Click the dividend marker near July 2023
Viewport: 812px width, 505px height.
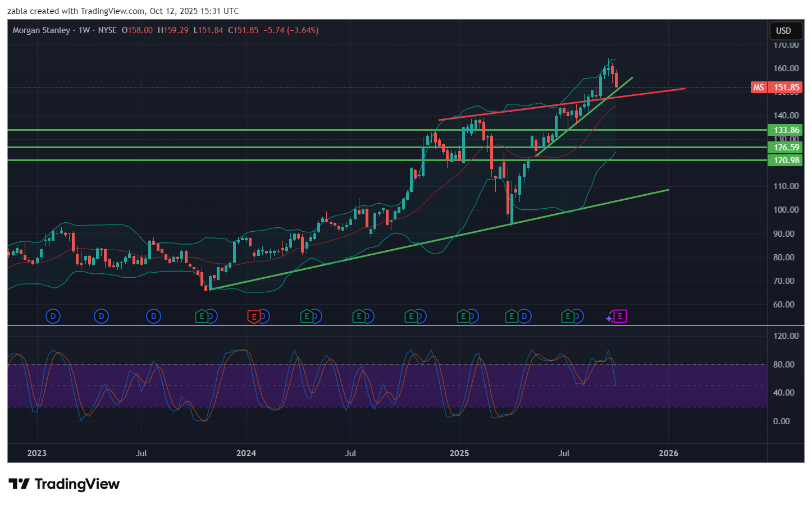click(153, 316)
